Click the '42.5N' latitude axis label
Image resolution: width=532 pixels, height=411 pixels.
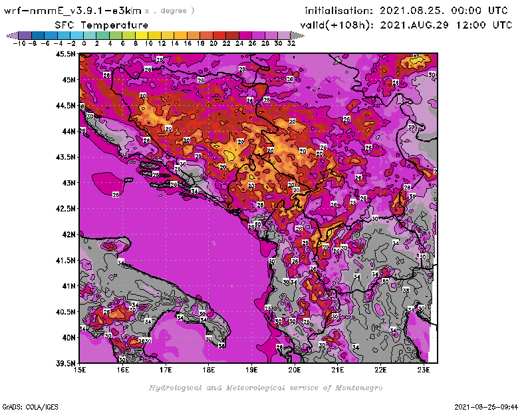tap(65, 209)
